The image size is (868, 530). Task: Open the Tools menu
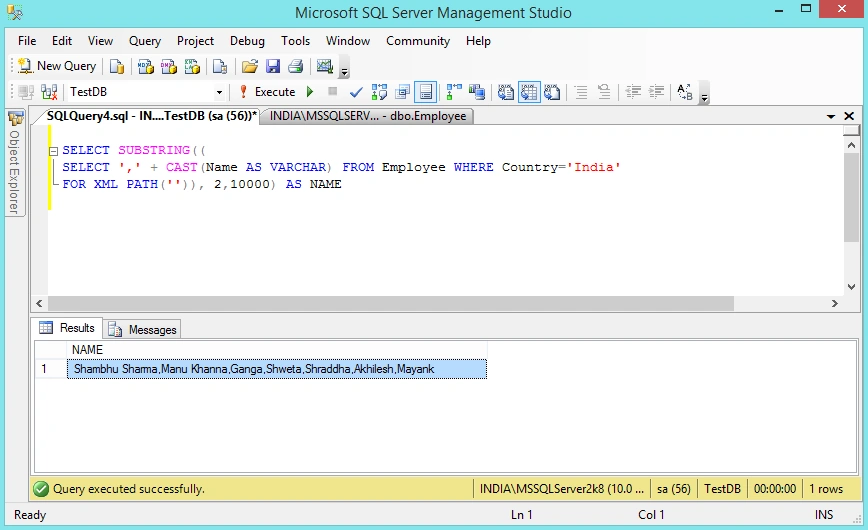tap(296, 41)
